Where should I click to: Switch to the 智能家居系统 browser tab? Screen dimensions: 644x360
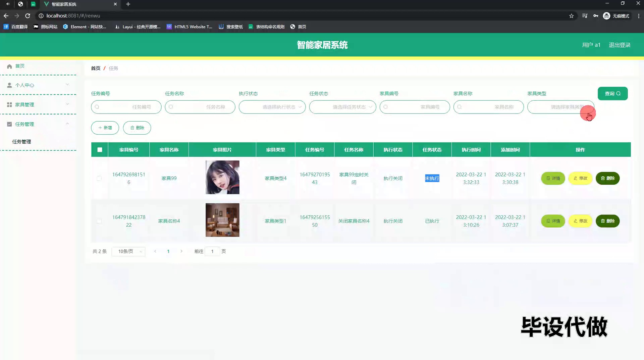click(80, 4)
